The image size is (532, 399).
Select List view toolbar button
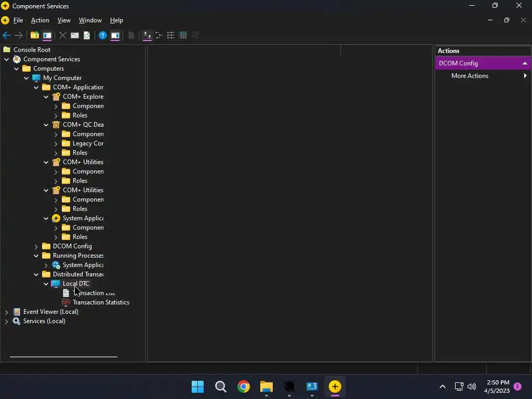pos(170,35)
